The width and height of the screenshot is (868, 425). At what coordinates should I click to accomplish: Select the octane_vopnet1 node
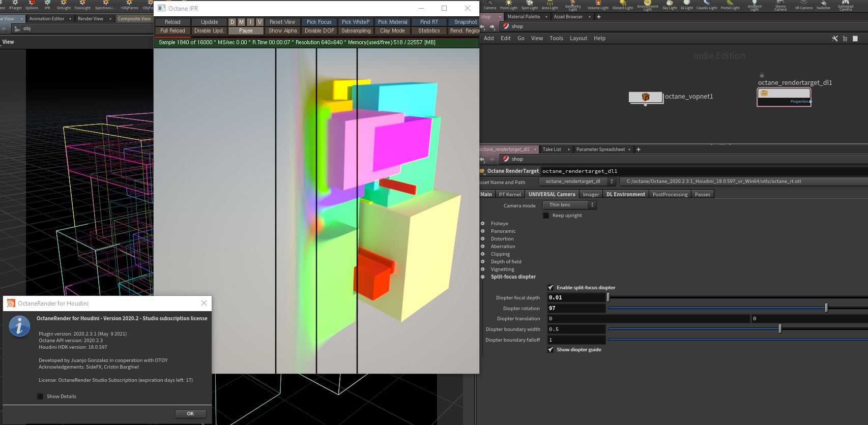point(646,97)
